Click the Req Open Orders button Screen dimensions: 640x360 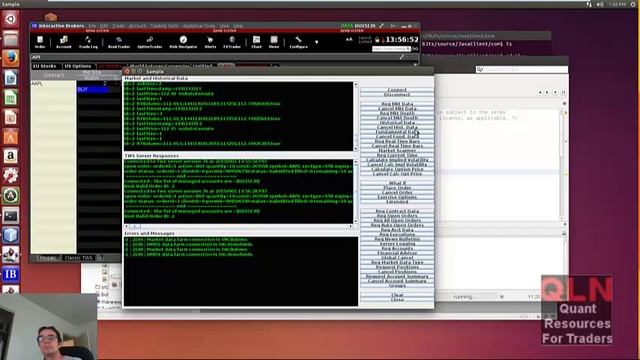397,216
